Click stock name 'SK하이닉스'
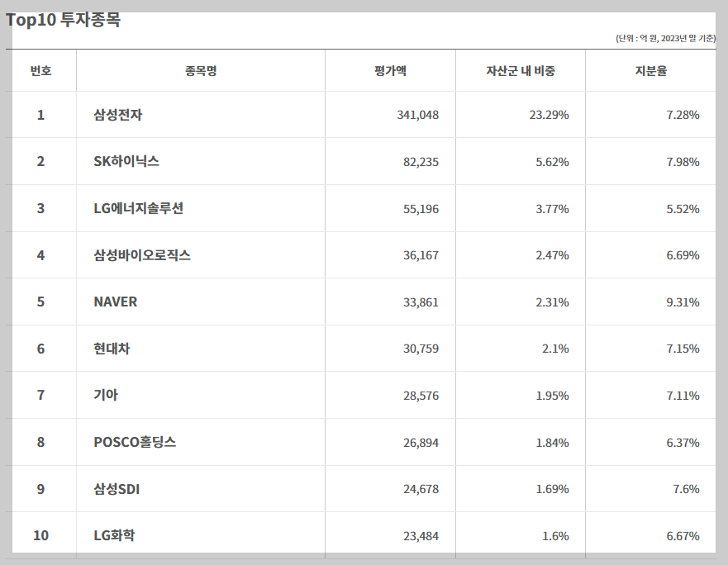 126,161
